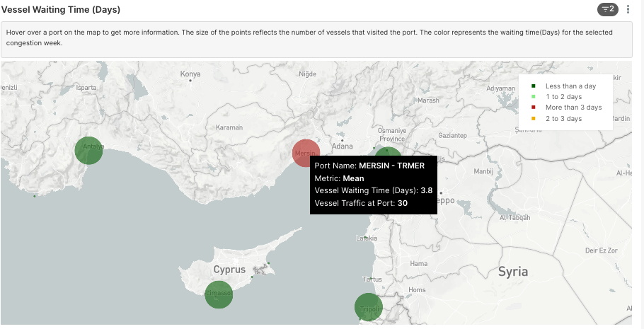
Task: Select the green Tripoli port marker
Action: tap(369, 307)
